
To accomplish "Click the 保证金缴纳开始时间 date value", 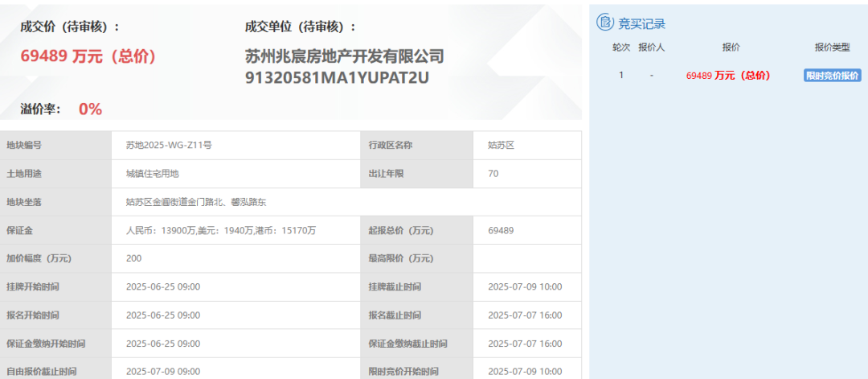I will (x=163, y=344).
